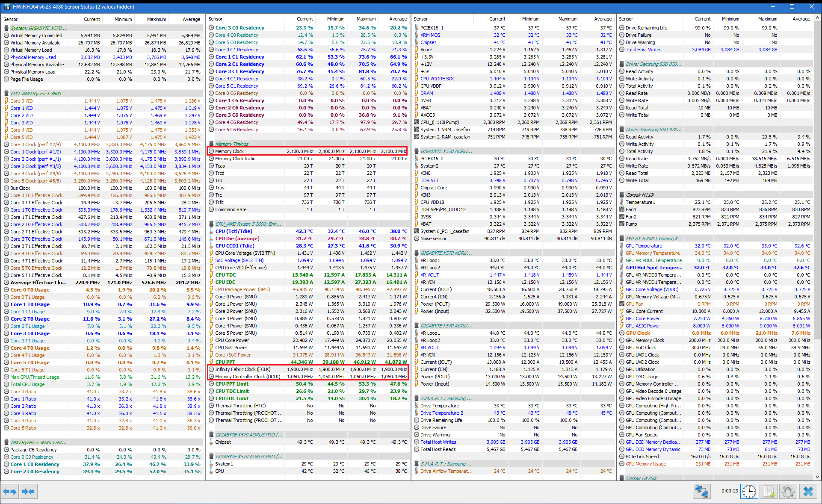Select the Pump row under Corsair H110i
822x504 pixels.
click(715, 224)
